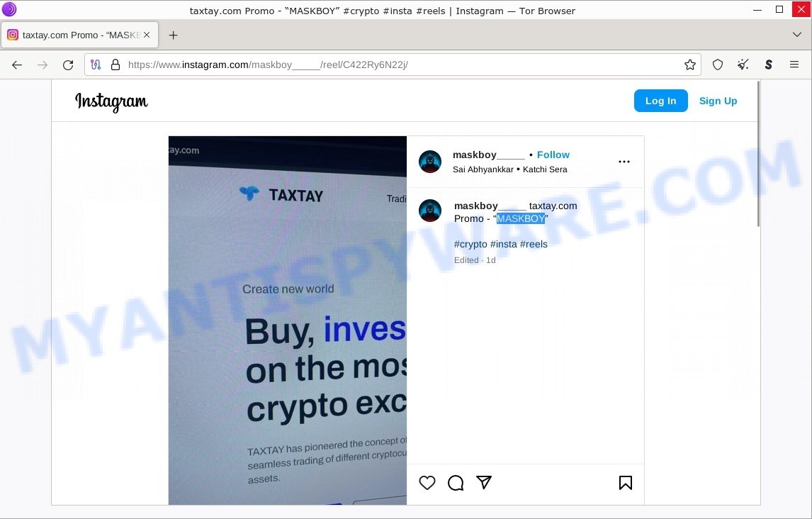Click the #crypto hashtag link
Image resolution: width=812 pixels, height=519 pixels.
click(470, 244)
